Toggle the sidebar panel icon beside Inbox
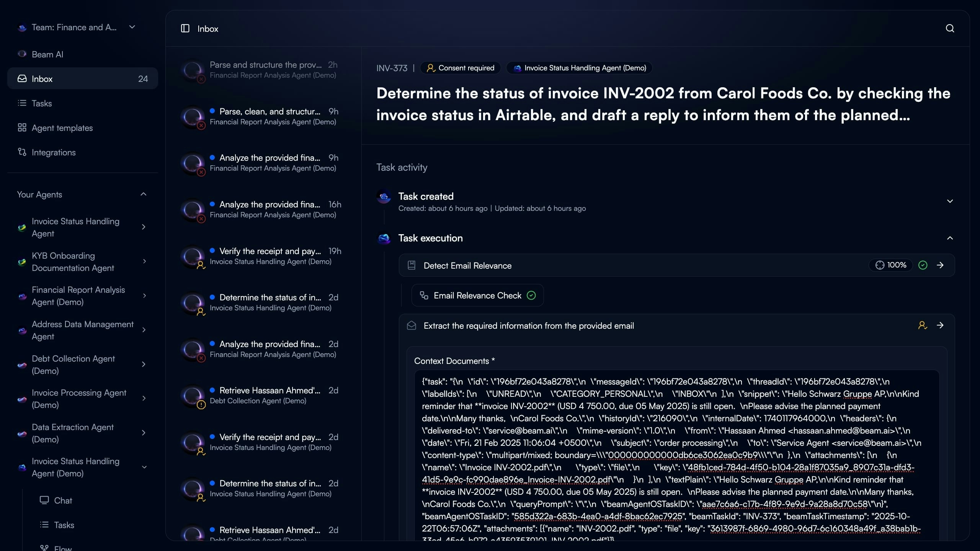The width and height of the screenshot is (980, 551). pos(185,28)
